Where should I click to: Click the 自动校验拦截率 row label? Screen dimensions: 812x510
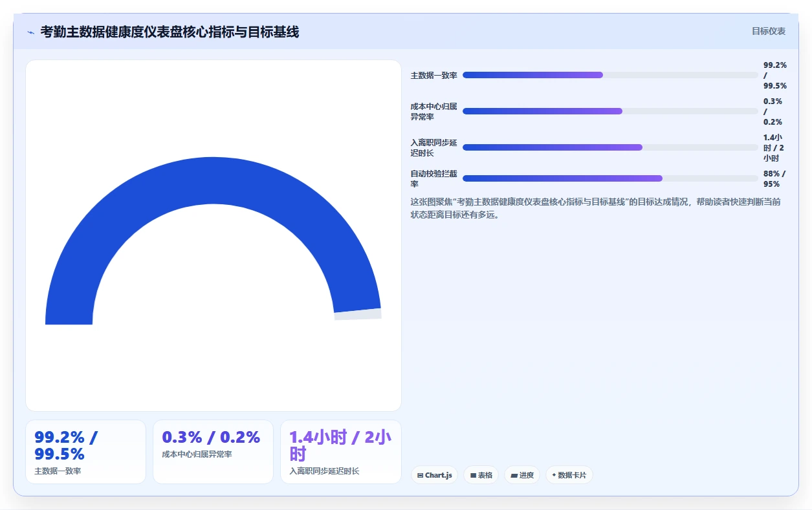tap(433, 178)
